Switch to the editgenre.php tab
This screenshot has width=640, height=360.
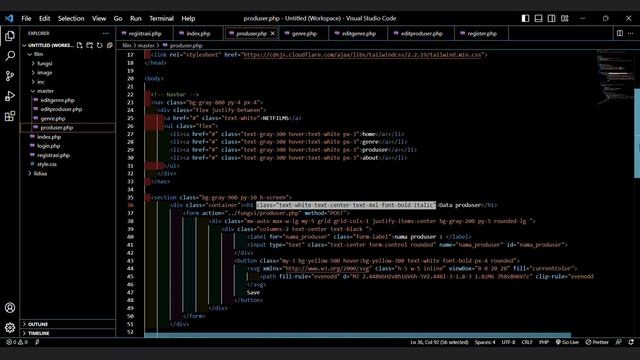pyautogui.click(x=358, y=33)
